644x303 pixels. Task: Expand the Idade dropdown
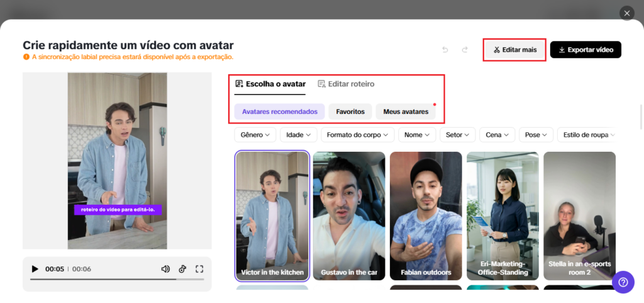[x=299, y=135]
